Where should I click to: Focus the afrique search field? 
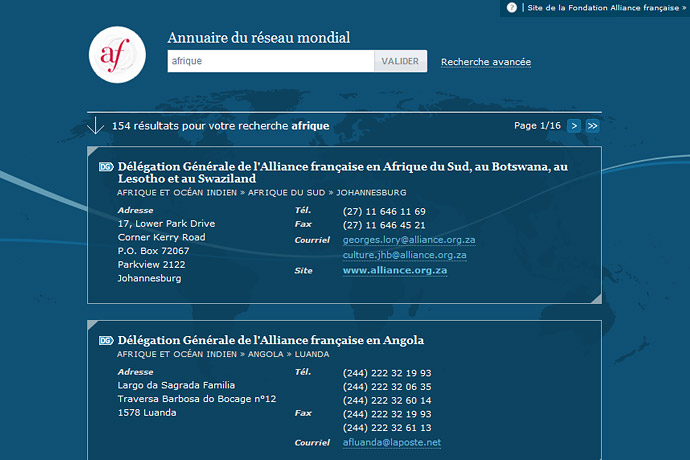pos(271,61)
